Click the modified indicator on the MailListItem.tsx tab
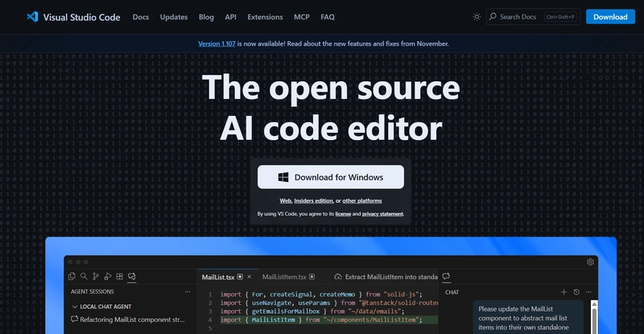The image size is (644, 334). (x=312, y=277)
